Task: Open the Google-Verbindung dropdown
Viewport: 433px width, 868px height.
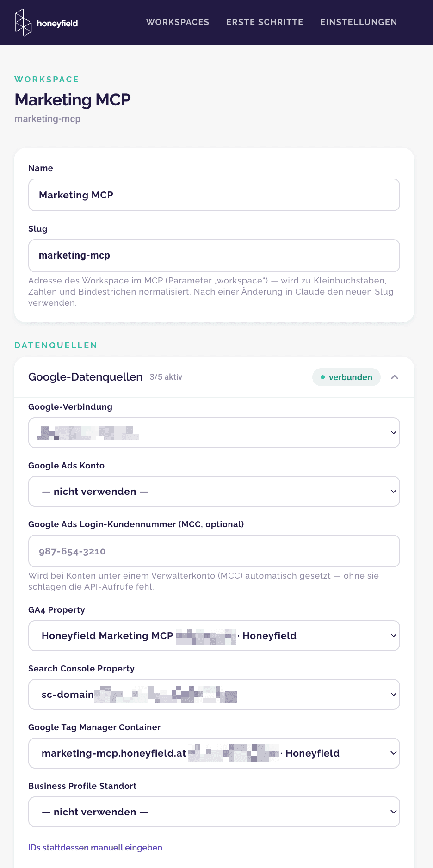Action: click(x=214, y=433)
